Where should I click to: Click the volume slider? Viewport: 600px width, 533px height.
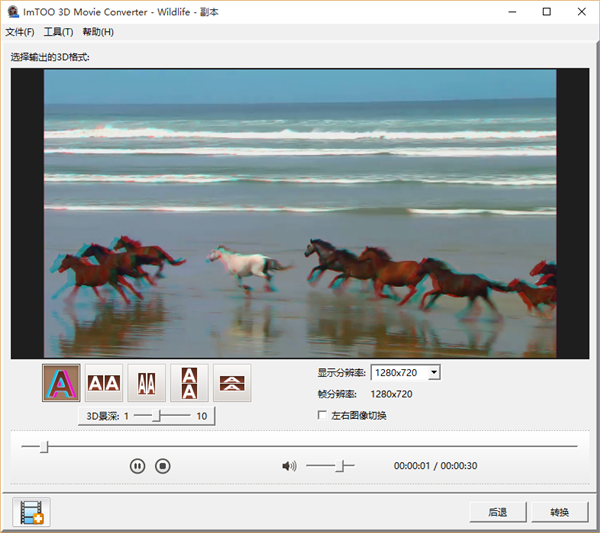pos(330,466)
